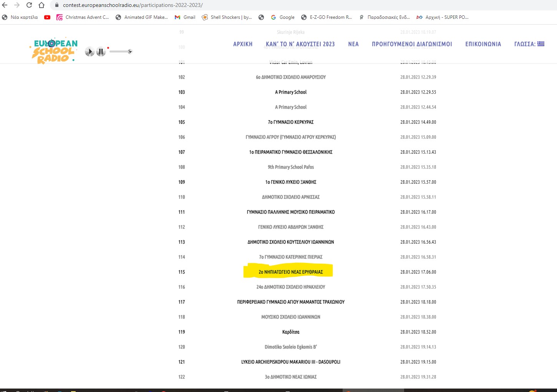Open the Shell Shockers bookmark

coord(227,17)
